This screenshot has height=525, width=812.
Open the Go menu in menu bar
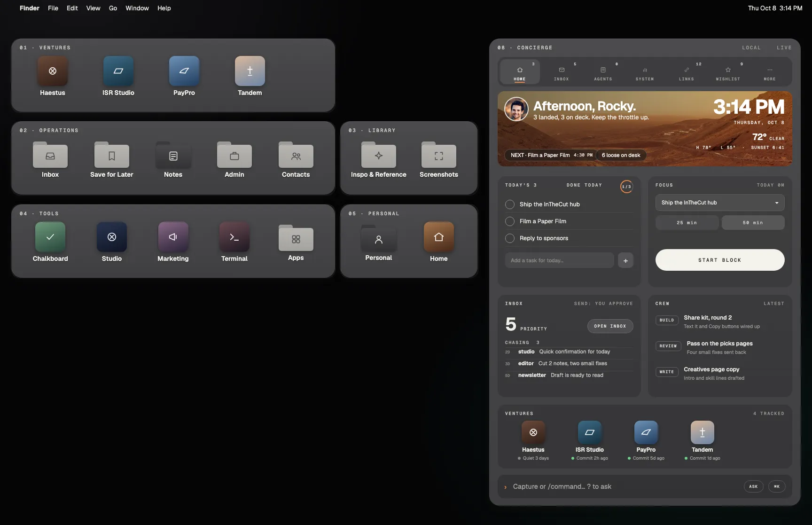tap(113, 8)
